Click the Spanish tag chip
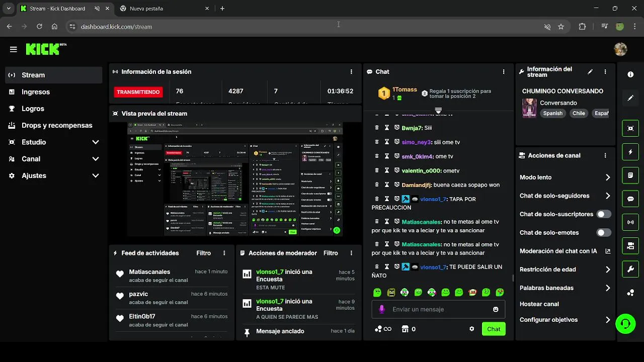The width and height of the screenshot is (644, 362). (x=552, y=113)
